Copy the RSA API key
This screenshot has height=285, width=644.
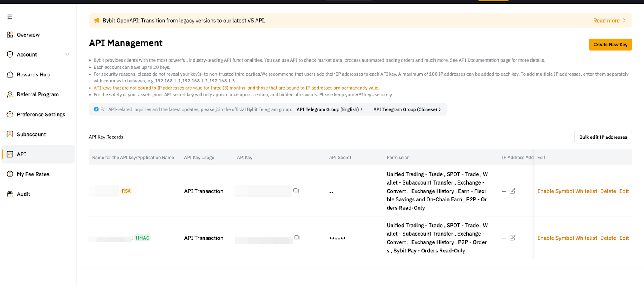tap(296, 191)
